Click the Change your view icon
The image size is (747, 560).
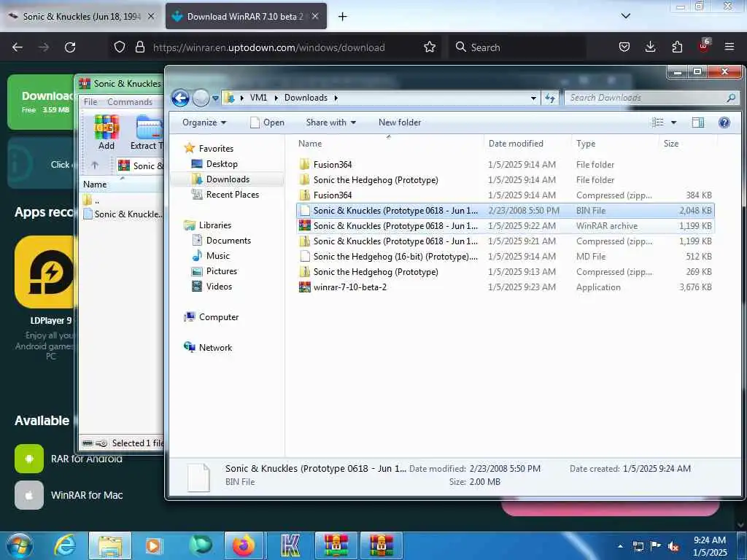tap(658, 122)
